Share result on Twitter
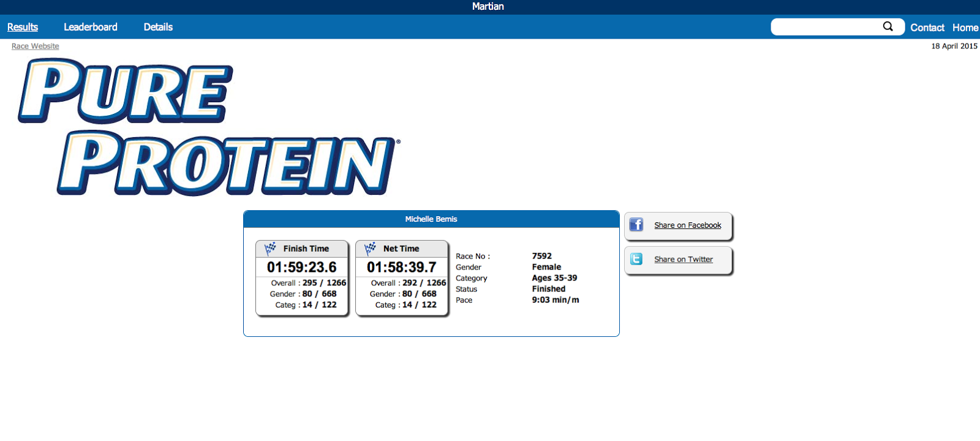This screenshot has height=441, width=980. 684,259
